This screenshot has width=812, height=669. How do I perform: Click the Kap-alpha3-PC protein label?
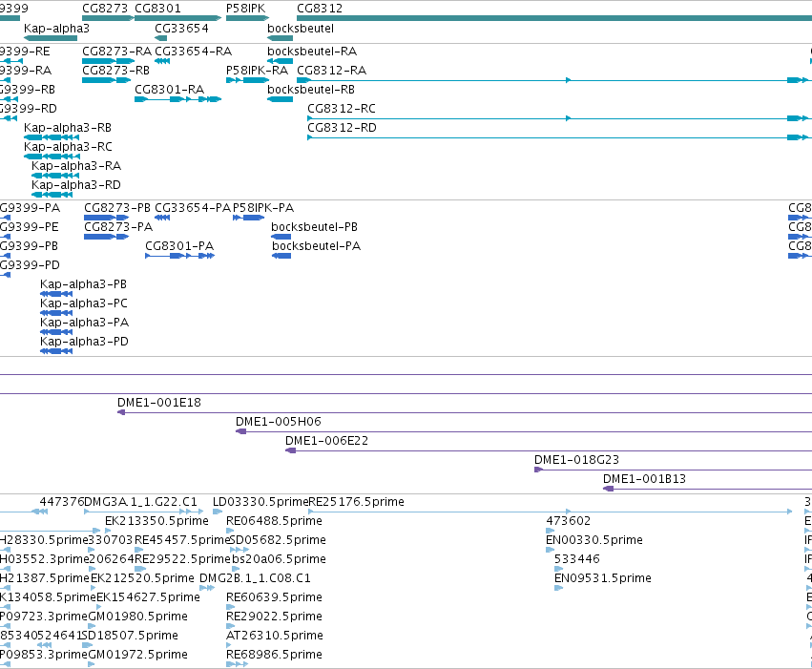tap(83, 303)
